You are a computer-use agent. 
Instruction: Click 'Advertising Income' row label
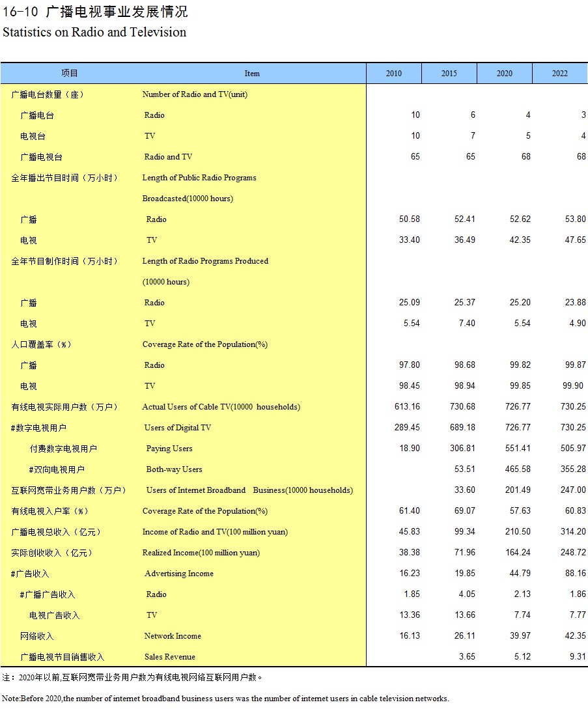point(179,574)
